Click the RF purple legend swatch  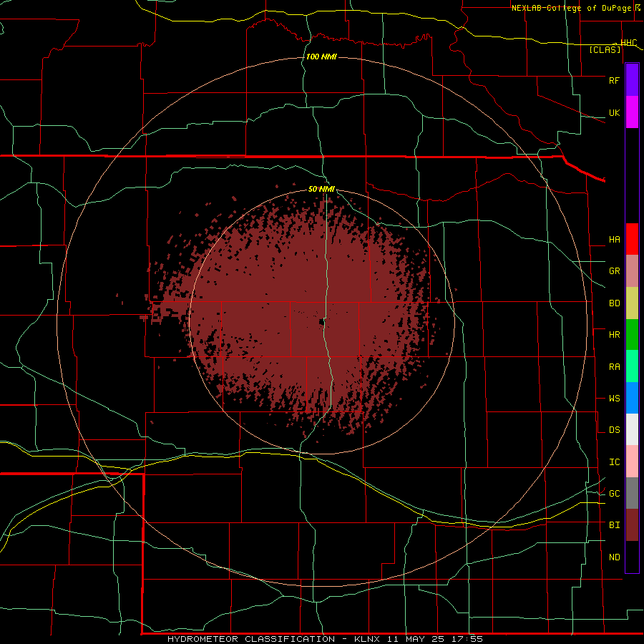(x=632, y=80)
